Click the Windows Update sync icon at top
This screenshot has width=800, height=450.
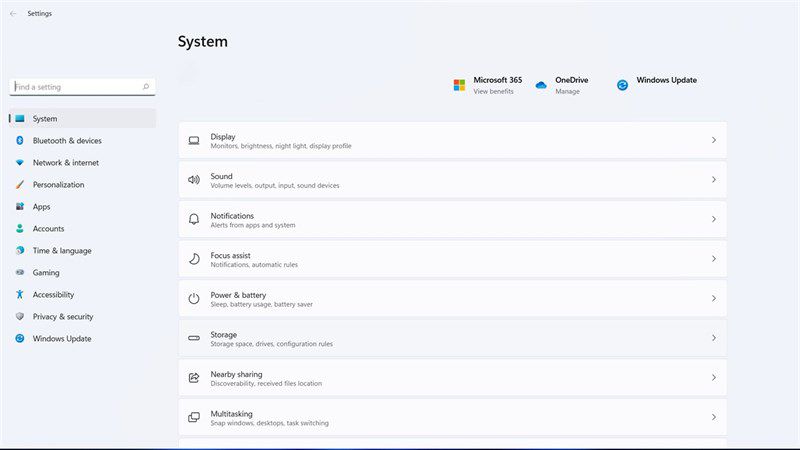[622, 85]
